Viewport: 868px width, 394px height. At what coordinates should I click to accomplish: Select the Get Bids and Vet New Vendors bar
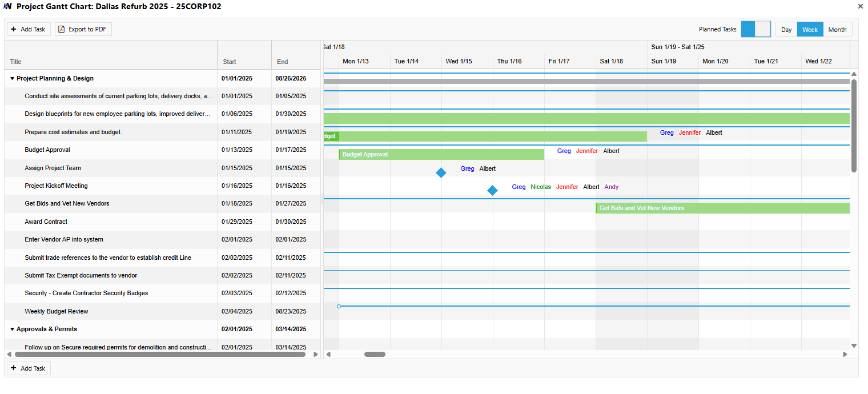click(722, 208)
